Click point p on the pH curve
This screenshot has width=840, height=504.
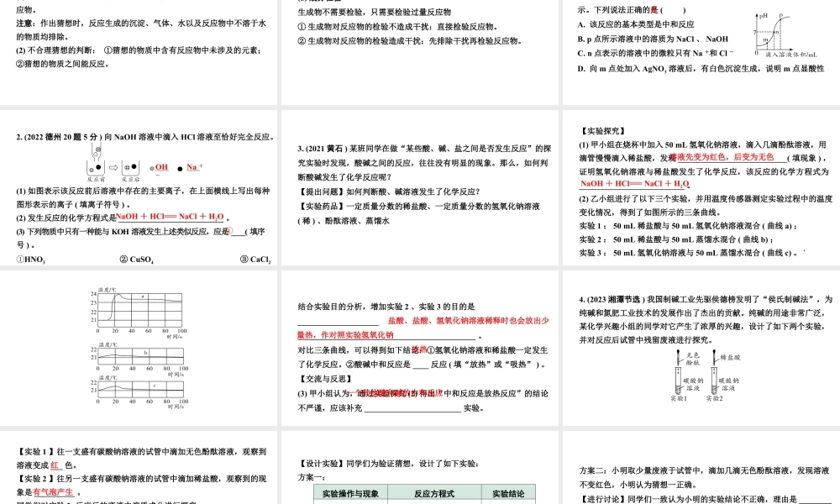(x=781, y=18)
